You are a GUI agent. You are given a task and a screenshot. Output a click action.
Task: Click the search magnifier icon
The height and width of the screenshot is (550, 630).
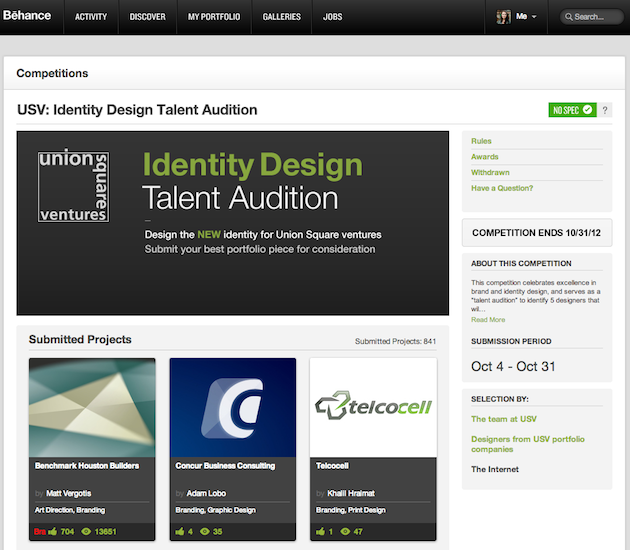coord(569,17)
